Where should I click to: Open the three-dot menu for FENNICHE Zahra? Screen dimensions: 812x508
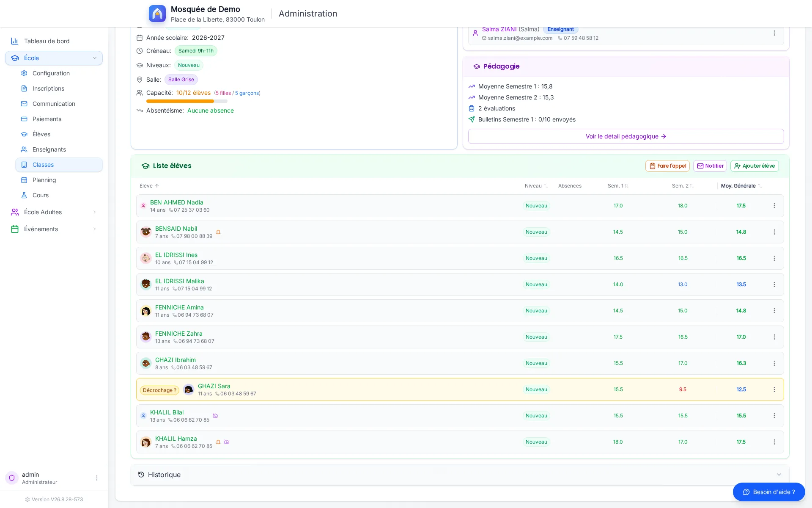pos(774,337)
